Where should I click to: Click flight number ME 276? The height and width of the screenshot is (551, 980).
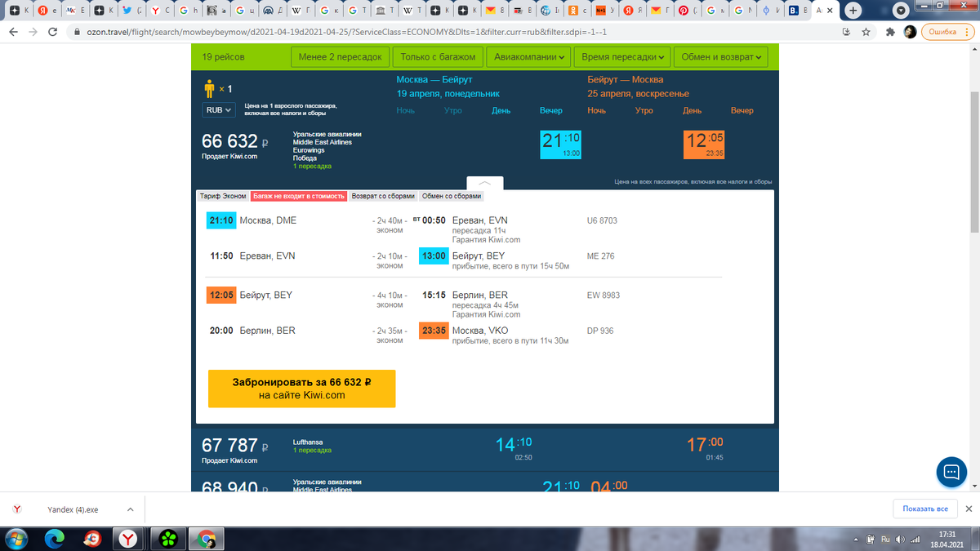pos(600,256)
